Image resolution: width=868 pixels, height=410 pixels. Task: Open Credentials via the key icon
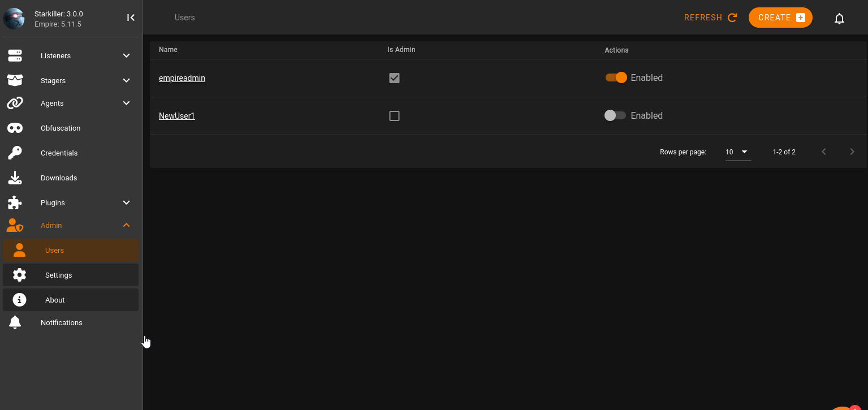click(15, 153)
